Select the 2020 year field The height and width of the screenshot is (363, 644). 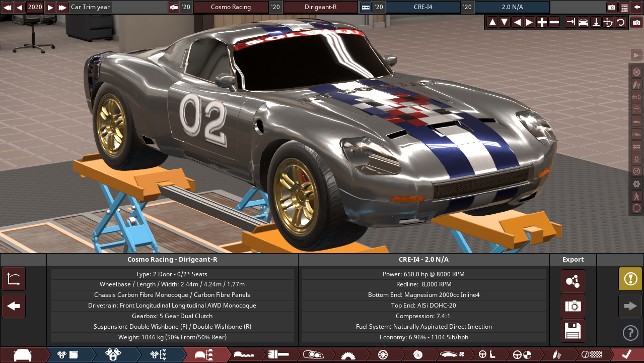click(x=35, y=7)
